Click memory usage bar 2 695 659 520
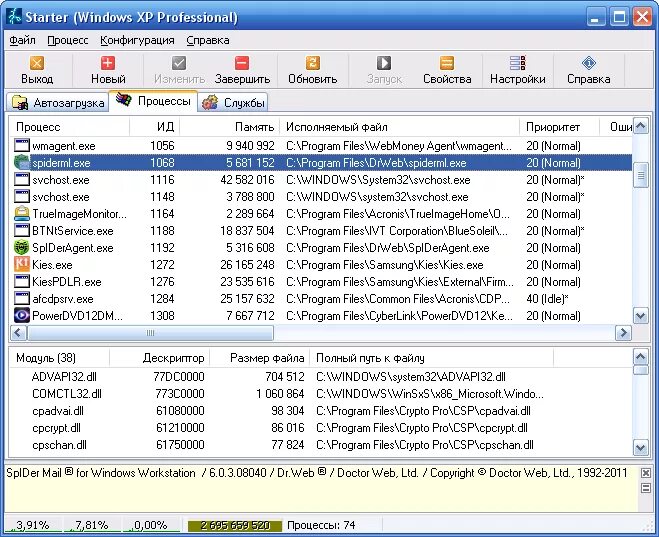 [235, 526]
